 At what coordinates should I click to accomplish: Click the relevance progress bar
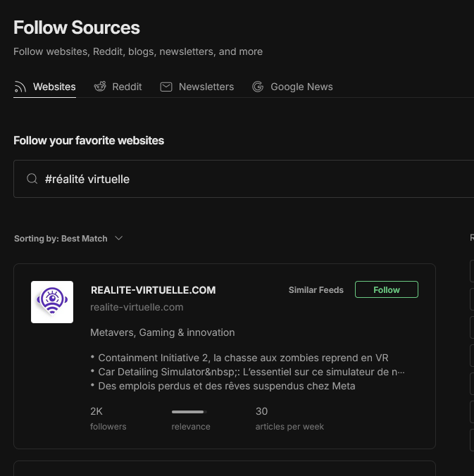click(189, 412)
